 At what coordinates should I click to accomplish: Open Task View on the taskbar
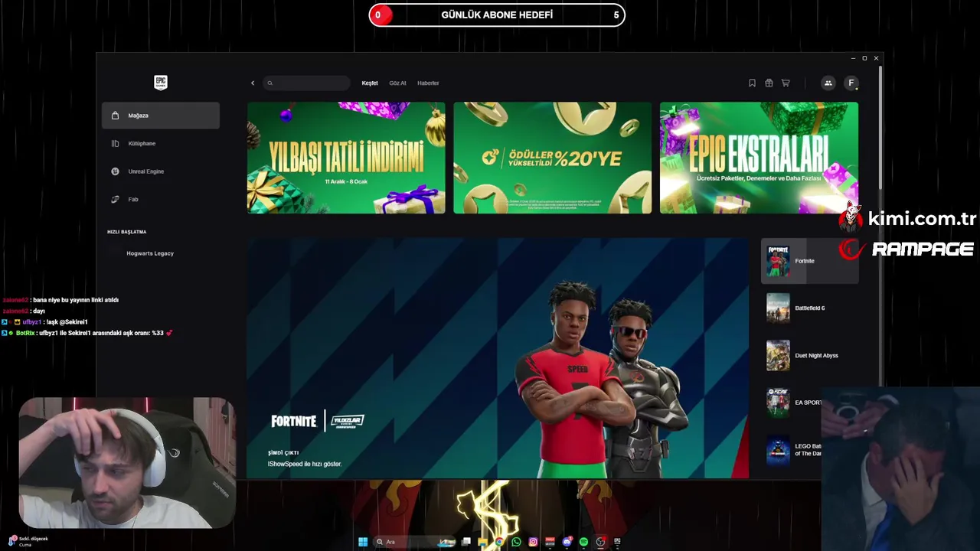tap(465, 542)
